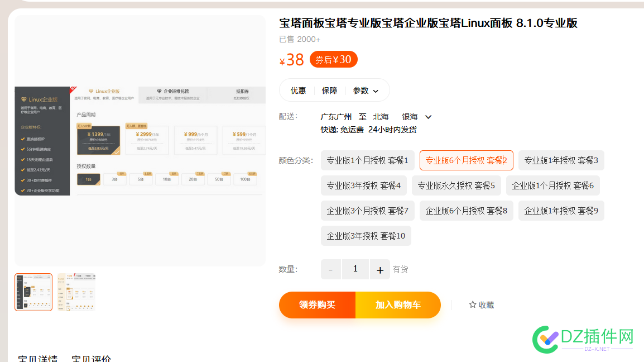
Task: Click delivery destination 北海
Action: click(381, 117)
